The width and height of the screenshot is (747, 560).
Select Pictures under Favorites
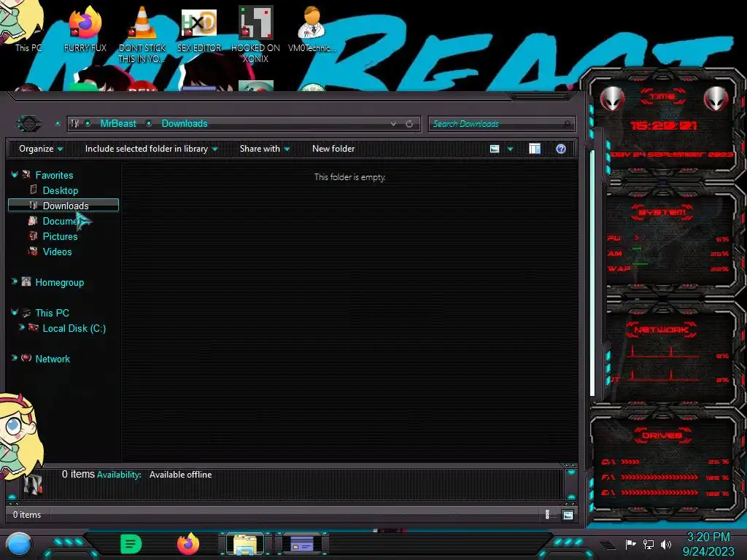(60, 236)
